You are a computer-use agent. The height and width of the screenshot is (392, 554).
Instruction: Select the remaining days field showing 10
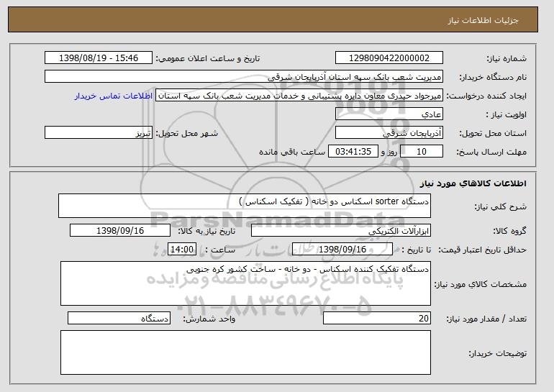click(422, 152)
